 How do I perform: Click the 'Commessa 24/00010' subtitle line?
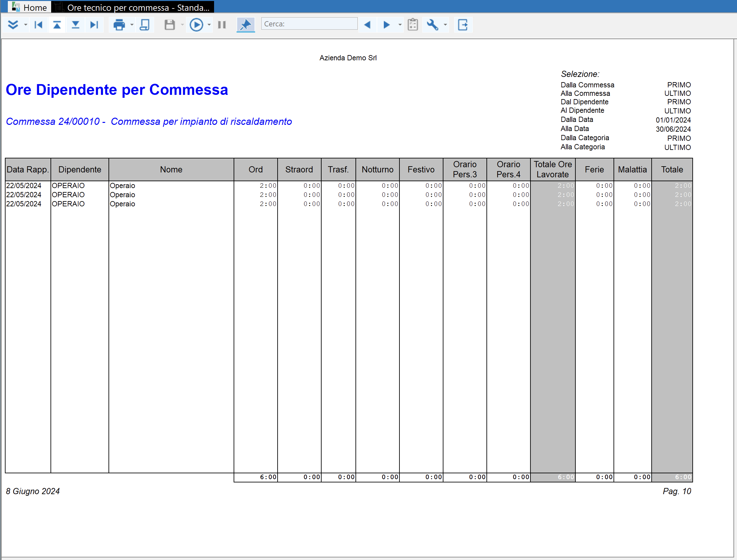coord(149,122)
